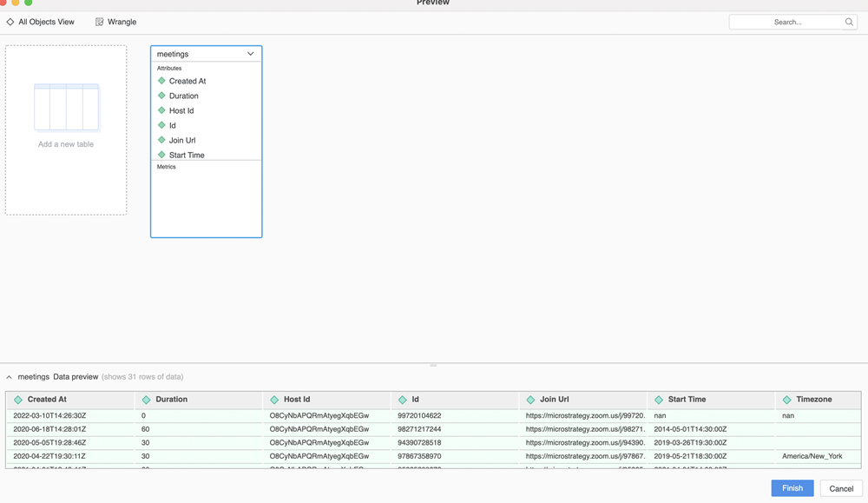This screenshot has height=503, width=868.
Task: Click the Host Id attribute diamond icon
Action: click(161, 110)
